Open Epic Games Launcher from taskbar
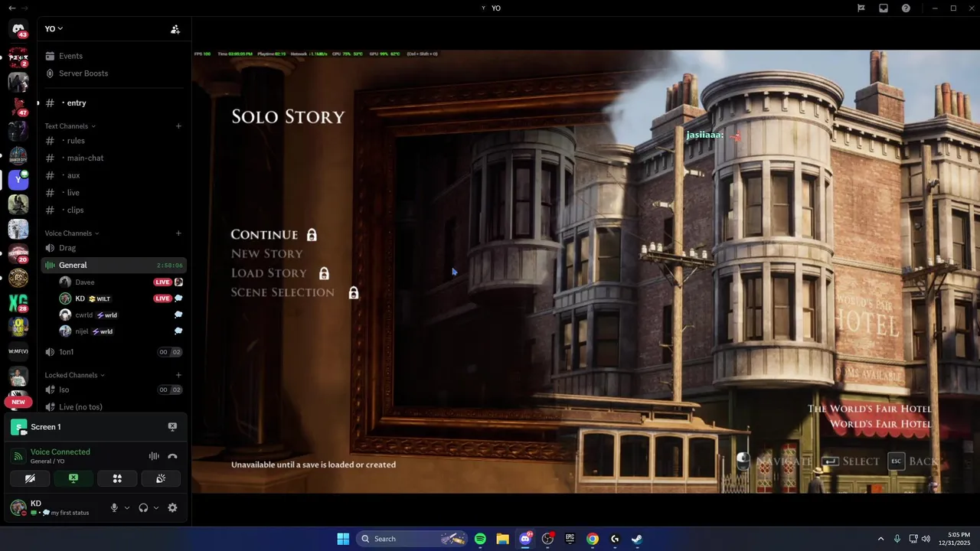 570,539
